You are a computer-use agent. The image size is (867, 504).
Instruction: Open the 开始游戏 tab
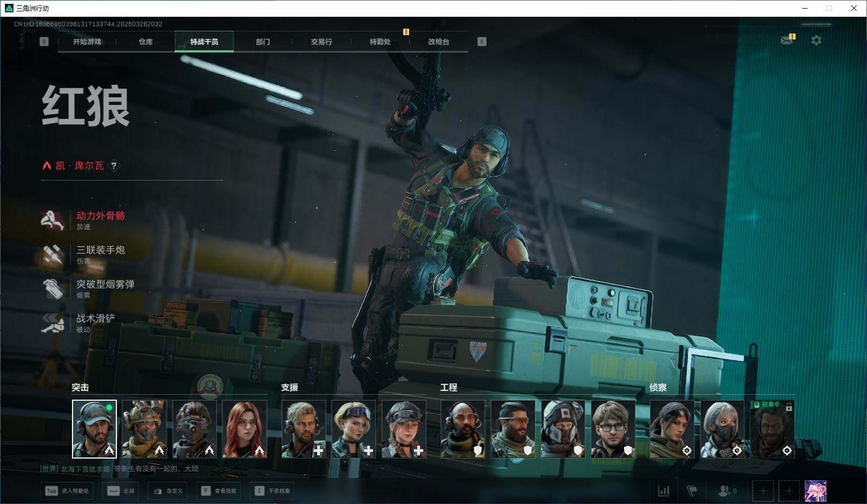coord(87,42)
